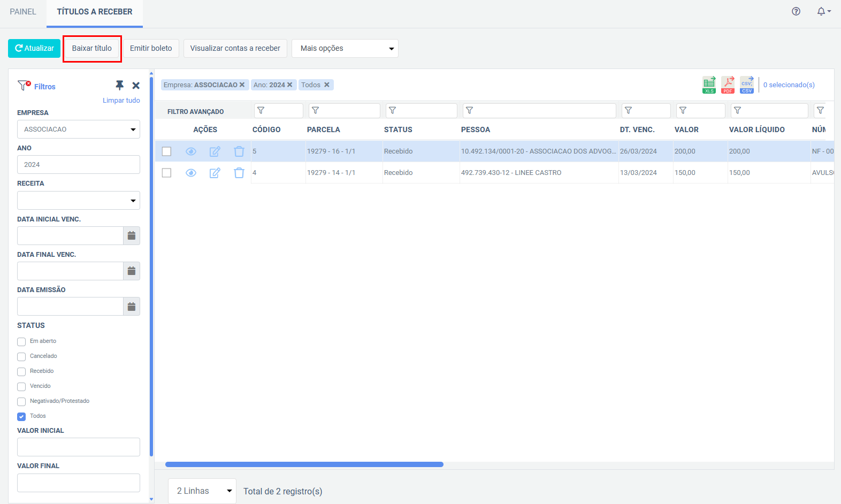Click the Limpar tudo link

[x=121, y=101]
